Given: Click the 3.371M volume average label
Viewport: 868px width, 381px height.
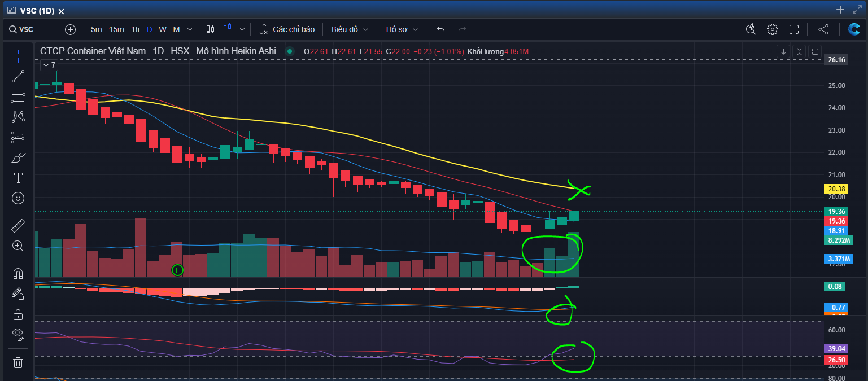Looking at the screenshot, I should pyautogui.click(x=838, y=259).
